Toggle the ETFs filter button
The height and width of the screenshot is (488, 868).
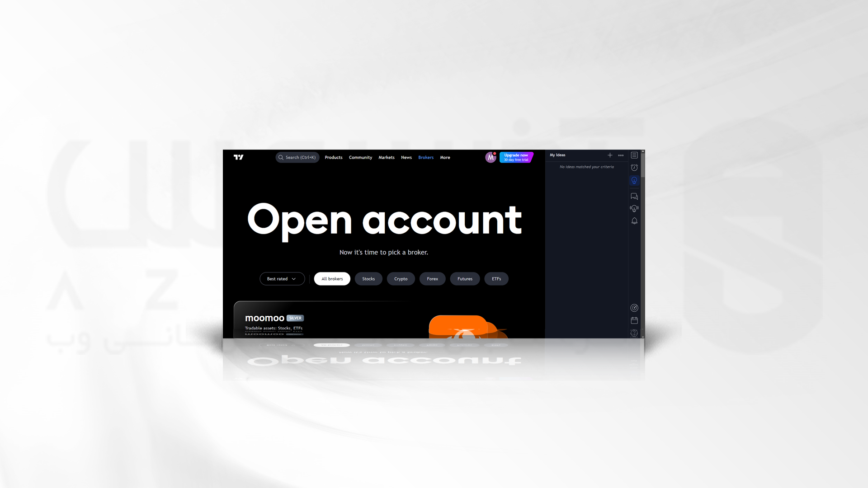tap(495, 278)
